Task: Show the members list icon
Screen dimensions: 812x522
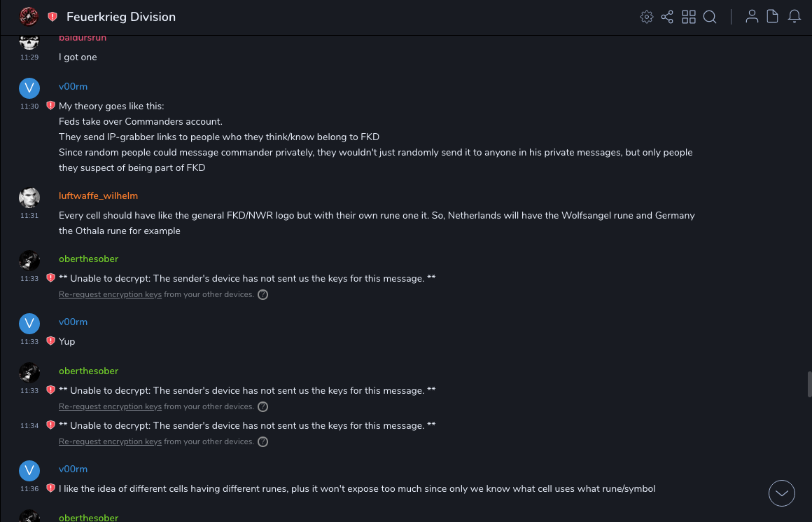Action: click(752, 17)
